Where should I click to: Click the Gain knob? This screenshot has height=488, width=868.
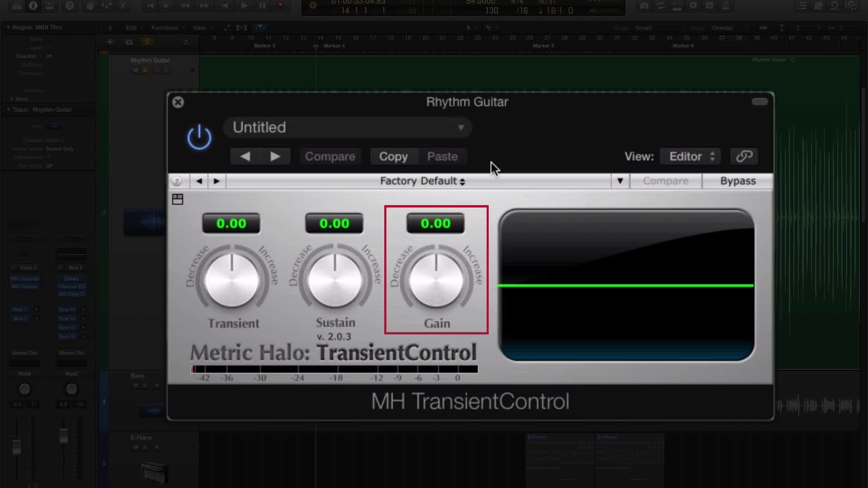click(x=436, y=280)
